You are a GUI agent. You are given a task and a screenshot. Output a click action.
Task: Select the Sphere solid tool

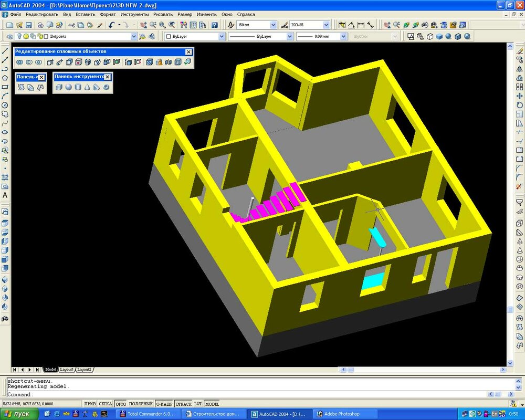[68, 87]
